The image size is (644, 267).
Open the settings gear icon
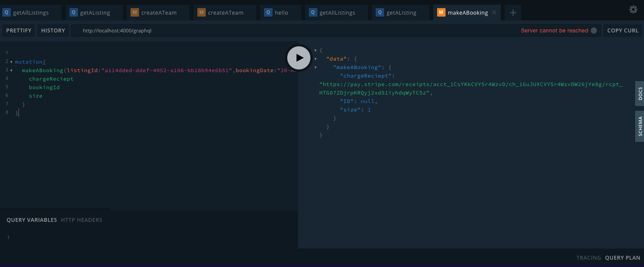(x=633, y=10)
